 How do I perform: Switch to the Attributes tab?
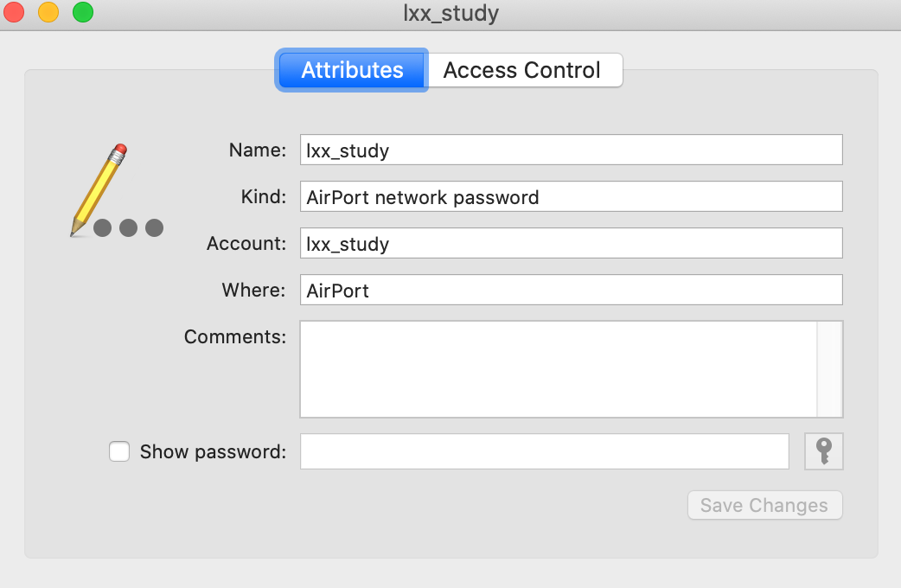(352, 70)
